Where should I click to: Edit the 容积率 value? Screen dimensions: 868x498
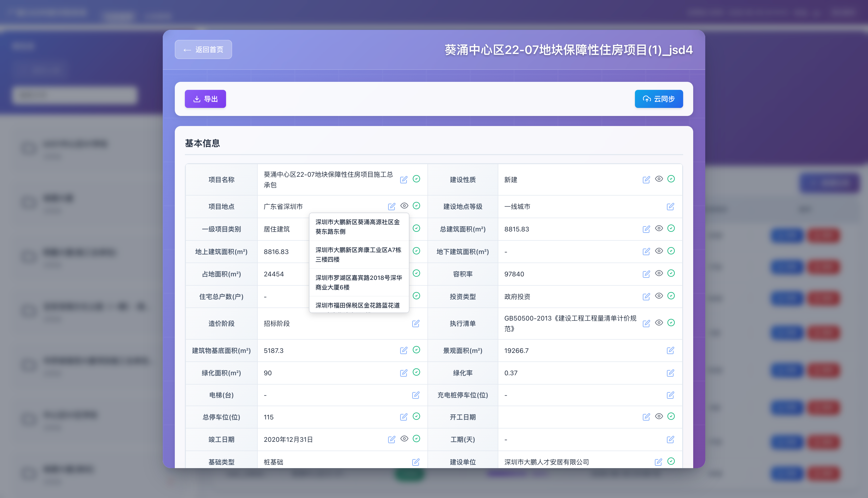coord(646,274)
